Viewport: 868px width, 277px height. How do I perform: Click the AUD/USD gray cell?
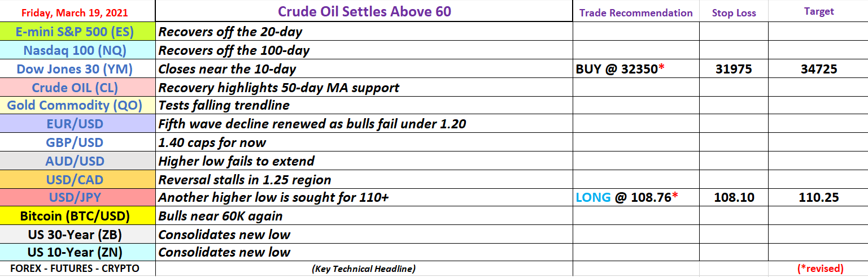click(x=77, y=161)
